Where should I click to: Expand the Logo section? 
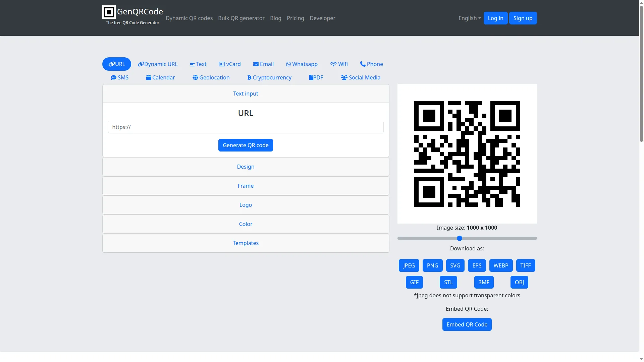pos(246,205)
